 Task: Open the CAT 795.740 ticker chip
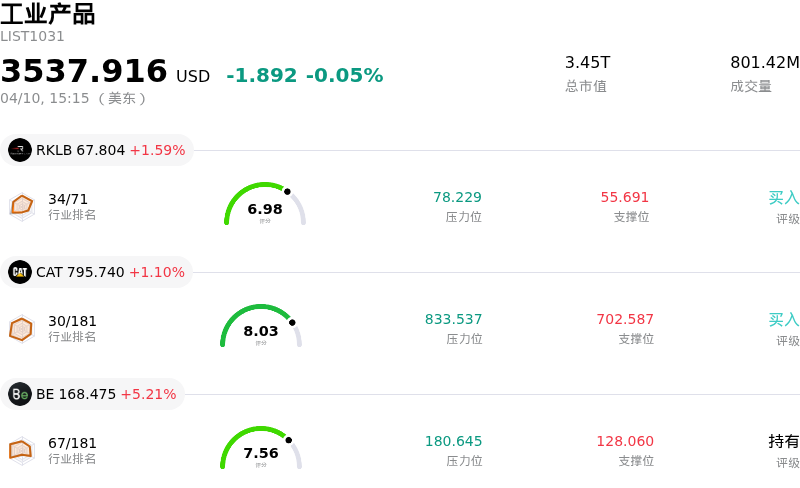tap(98, 272)
